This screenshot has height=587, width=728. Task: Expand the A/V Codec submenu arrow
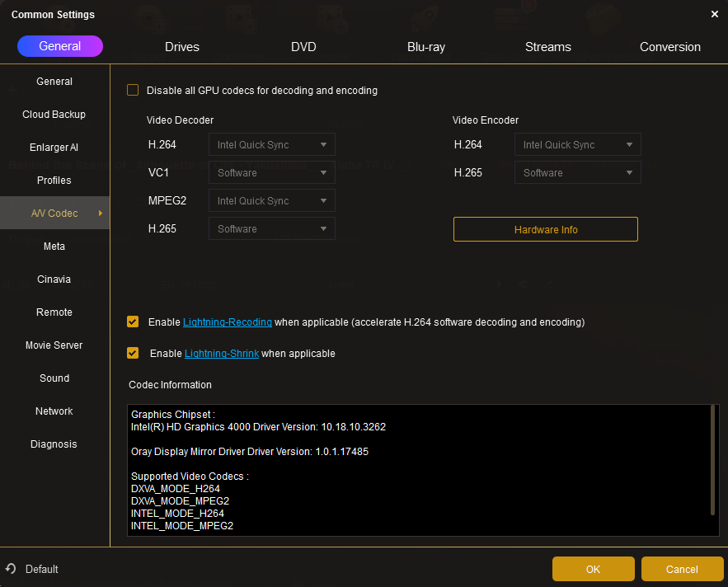click(101, 214)
